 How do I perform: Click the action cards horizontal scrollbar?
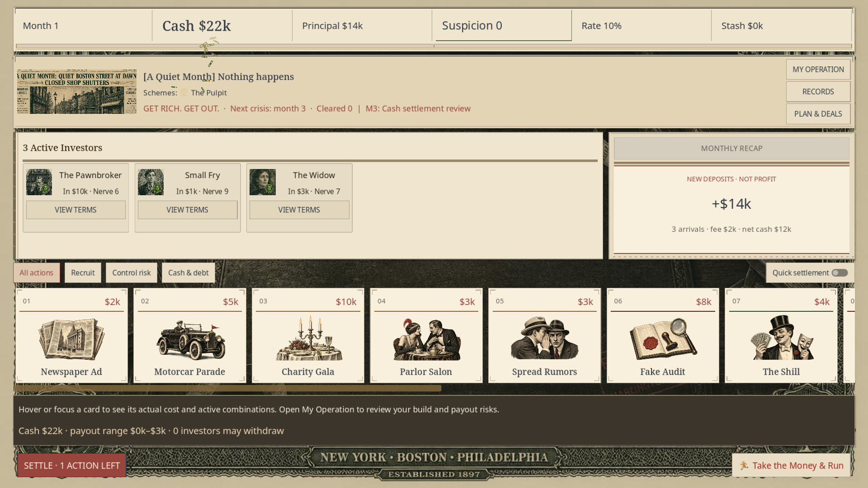coord(227,388)
